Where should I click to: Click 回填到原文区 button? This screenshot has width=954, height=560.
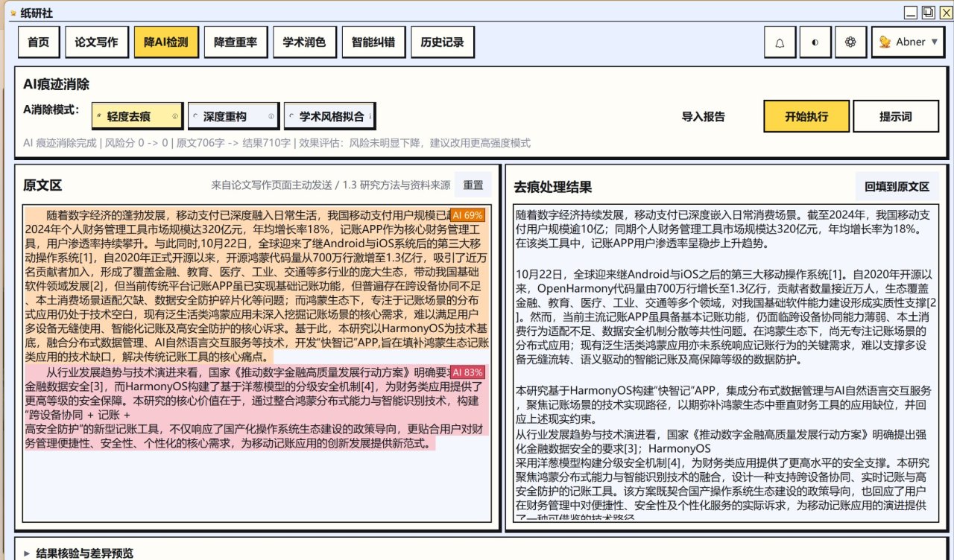point(897,187)
